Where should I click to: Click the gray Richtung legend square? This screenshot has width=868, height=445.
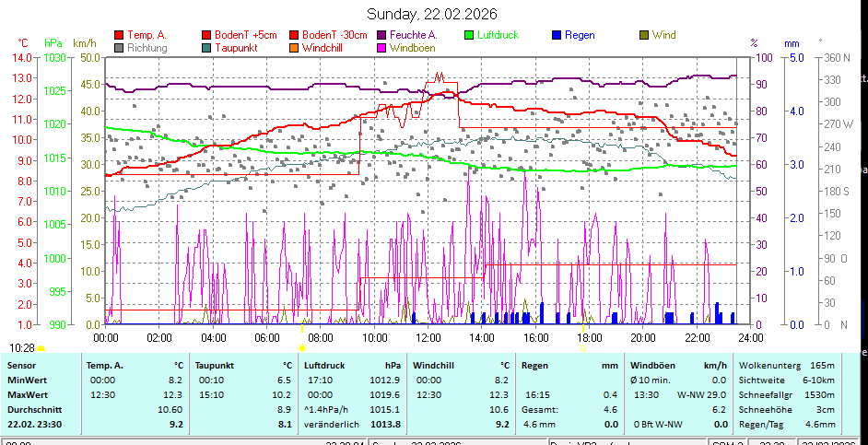pos(119,47)
